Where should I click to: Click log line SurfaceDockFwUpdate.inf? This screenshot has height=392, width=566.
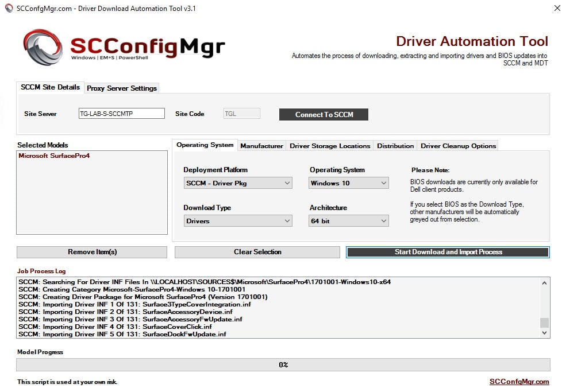[122, 334]
